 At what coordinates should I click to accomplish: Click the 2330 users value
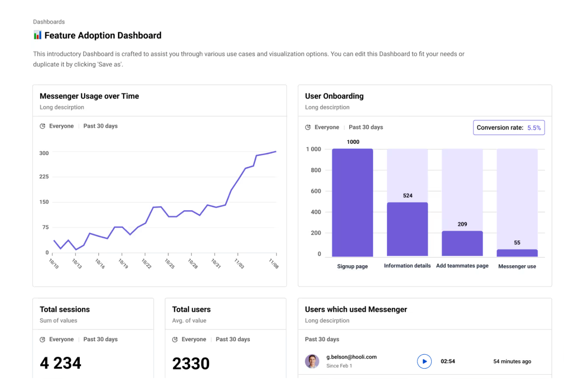click(191, 363)
